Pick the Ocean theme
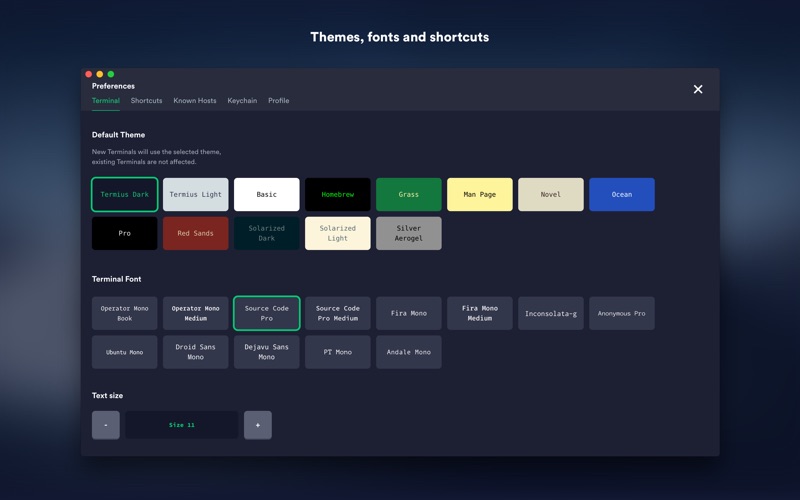Image resolution: width=800 pixels, height=500 pixels. 622,194
